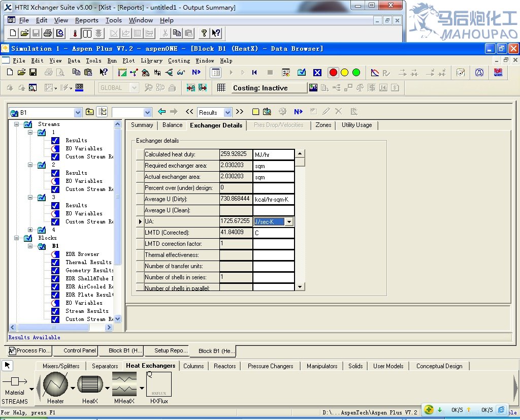This screenshot has width=520, height=420.
Task: Click the New file icon in Aspen Plus toolbar
Action: pyautogui.click(x=10, y=72)
